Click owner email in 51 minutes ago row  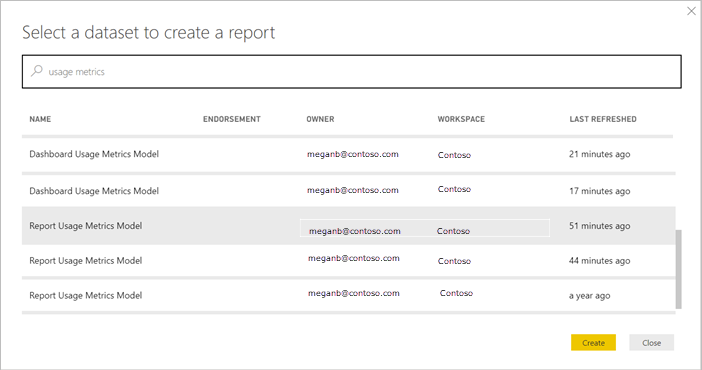(x=355, y=231)
